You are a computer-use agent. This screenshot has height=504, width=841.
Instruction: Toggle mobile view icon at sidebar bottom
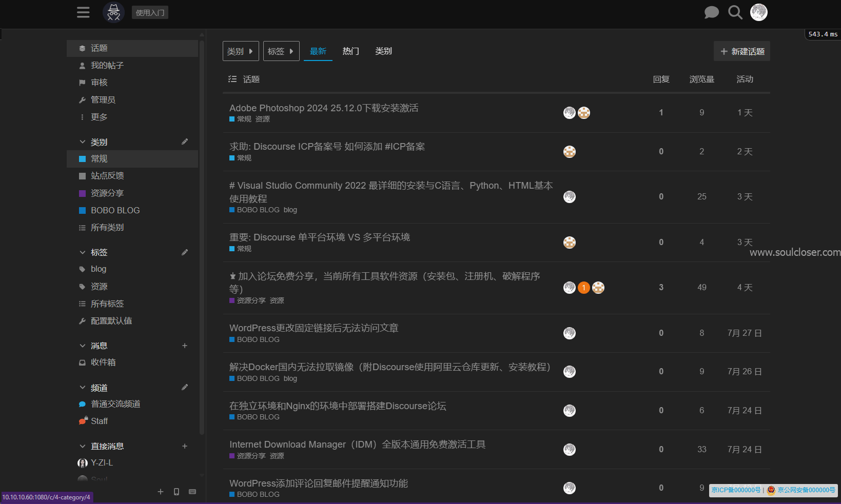(177, 492)
